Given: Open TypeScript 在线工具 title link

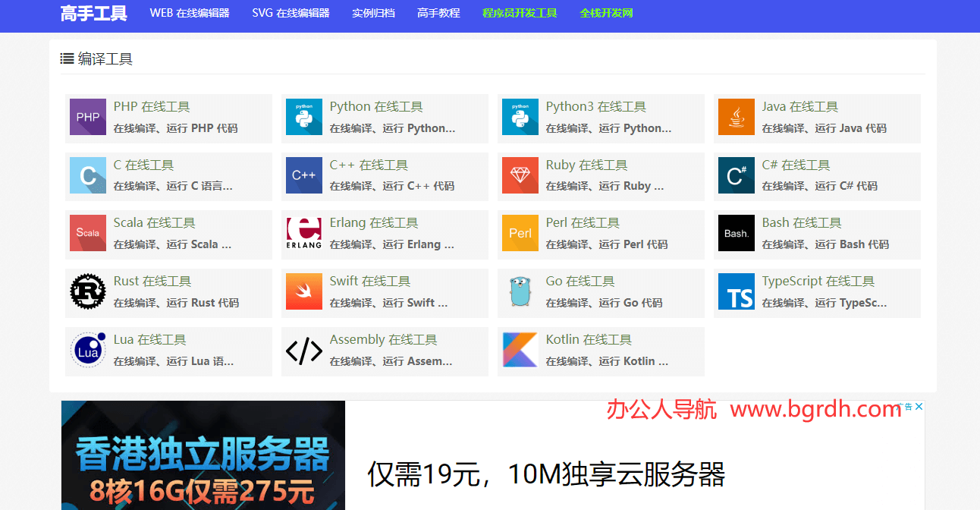Looking at the screenshot, I should (x=818, y=282).
